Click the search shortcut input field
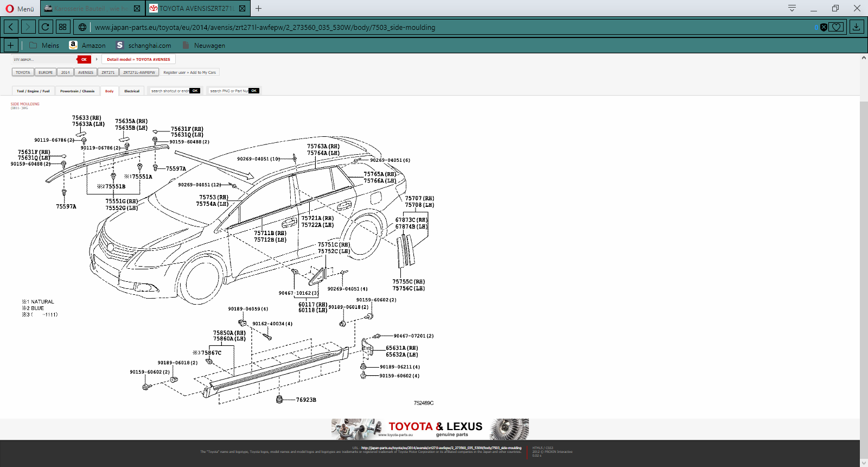The image size is (868, 467). (169, 91)
